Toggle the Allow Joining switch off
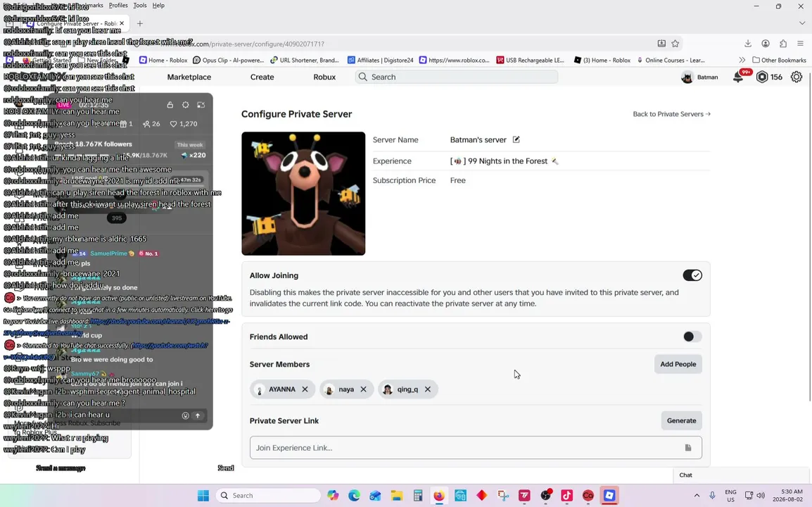 [692, 275]
